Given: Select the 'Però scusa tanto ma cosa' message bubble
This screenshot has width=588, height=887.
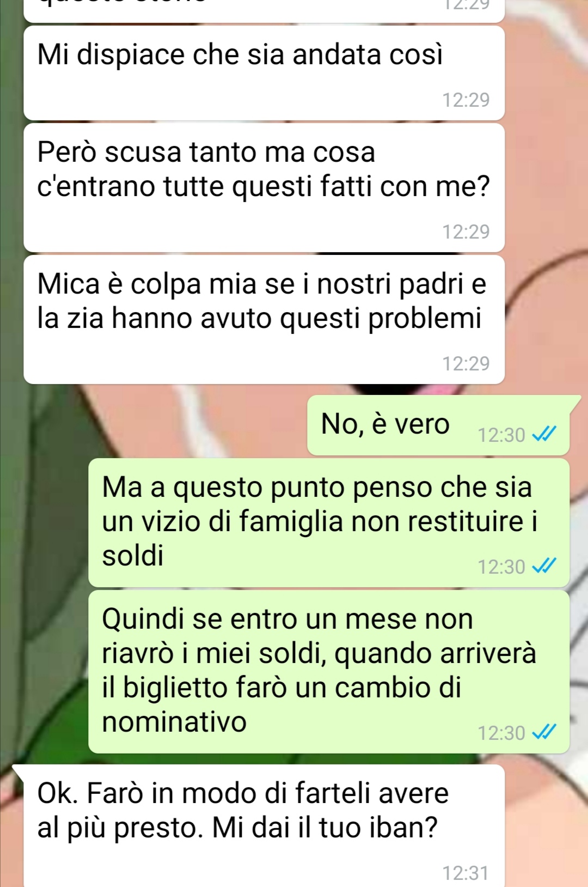Looking at the screenshot, I should click(x=264, y=187).
